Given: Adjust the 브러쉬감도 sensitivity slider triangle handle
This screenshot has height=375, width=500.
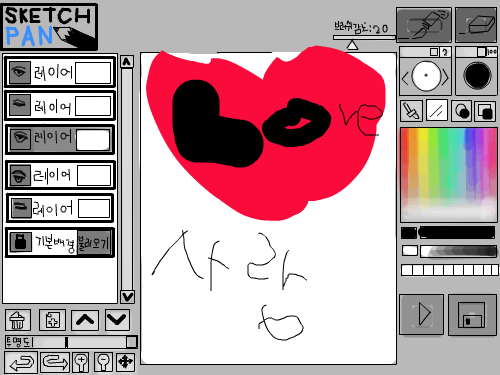Looking at the screenshot, I should coord(352,45).
